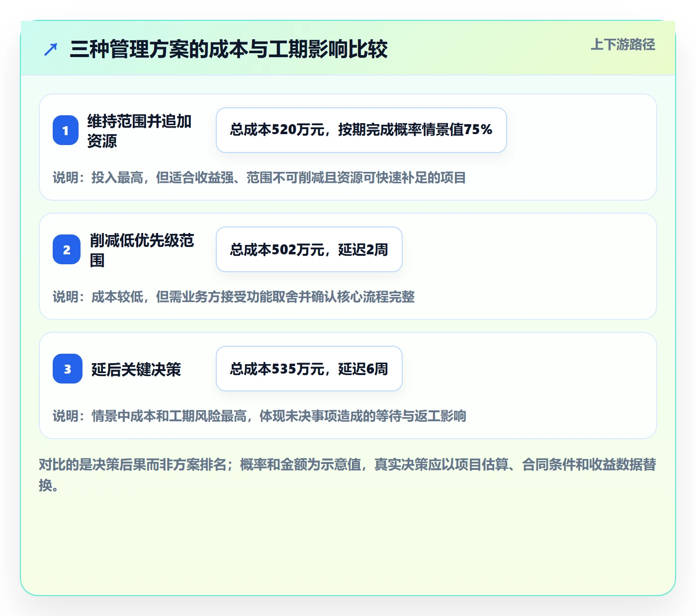Click the number 2 badge
Image resolution: width=696 pixels, height=616 pixels.
click(67, 249)
